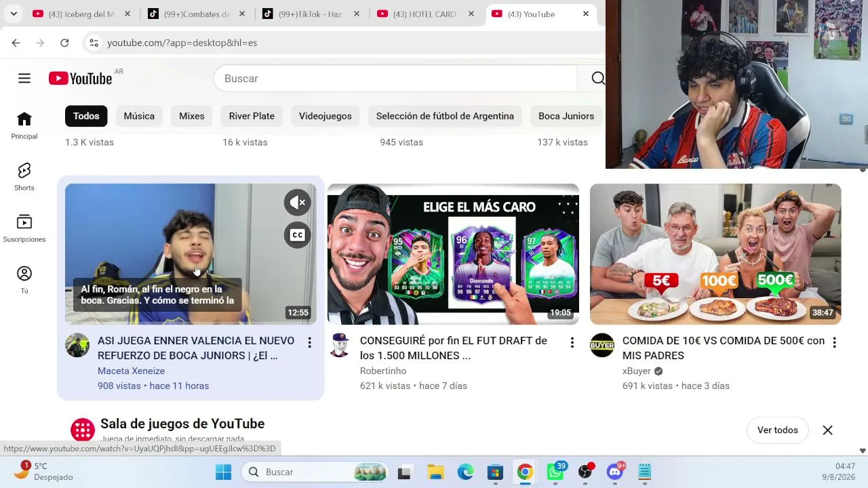View site information icon in address bar
Image resolution: width=868 pixels, height=488 pixels.
pyautogui.click(x=94, y=43)
